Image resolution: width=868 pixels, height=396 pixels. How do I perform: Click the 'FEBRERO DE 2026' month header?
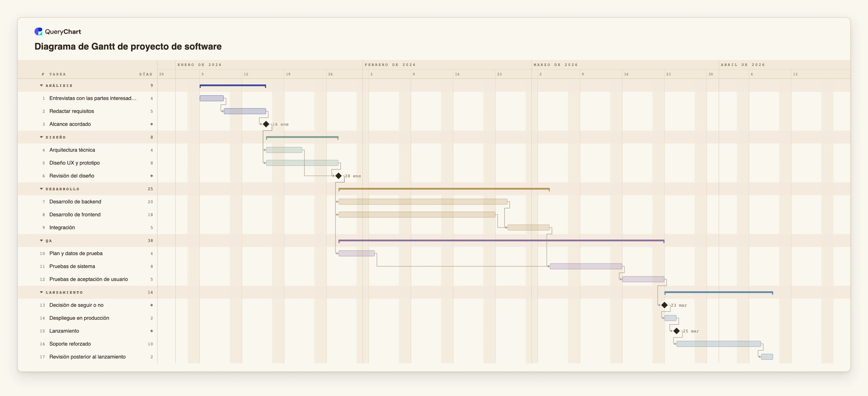tap(390, 65)
